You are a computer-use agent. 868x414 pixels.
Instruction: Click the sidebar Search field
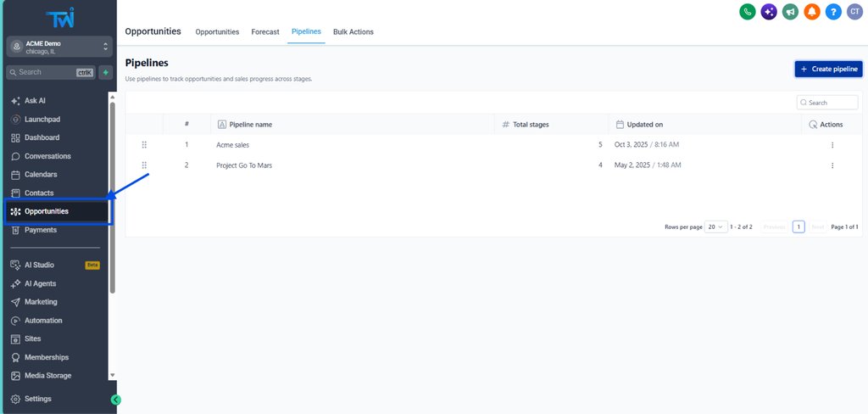point(51,72)
